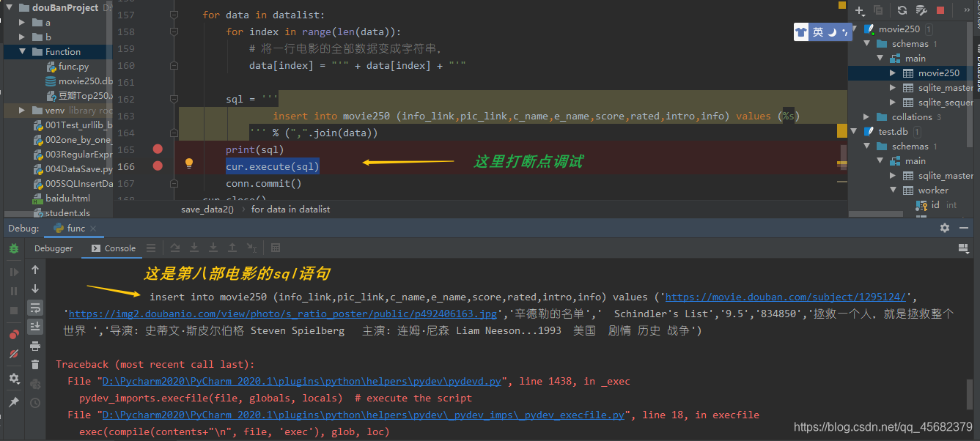Click database panel red stop icon
Screen dimensions: 980x441
(940, 10)
